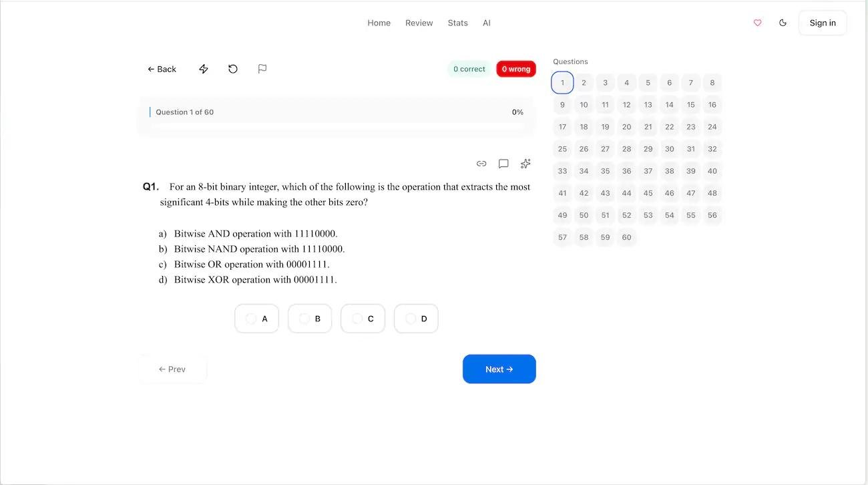This screenshot has width=868, height=485.
Task: Select answer option D
Action: [416, 319]
